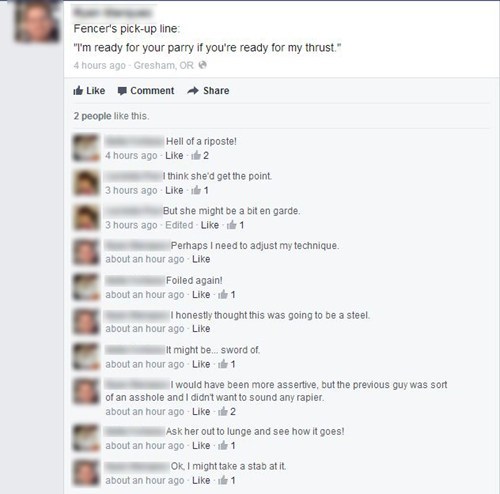
Task: Click thumbs-up count on 'Foiled again!' comment
Action: 227,295
